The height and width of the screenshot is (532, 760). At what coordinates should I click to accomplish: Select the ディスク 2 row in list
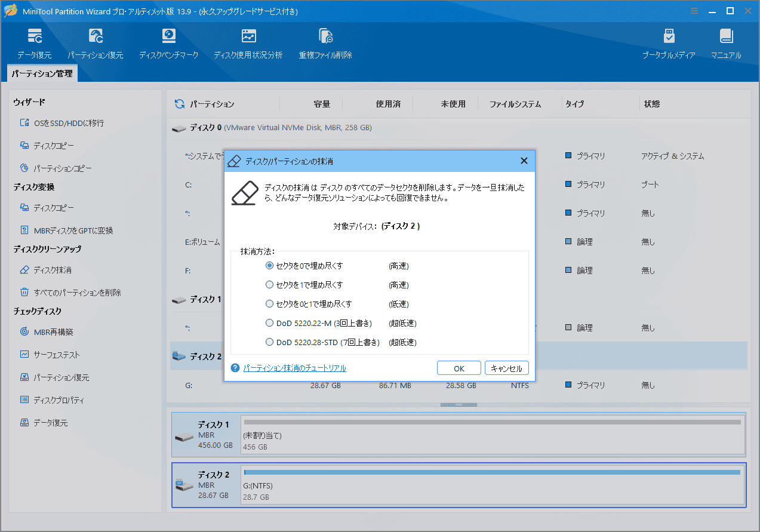pyautogui.click(x=459, y=356)
